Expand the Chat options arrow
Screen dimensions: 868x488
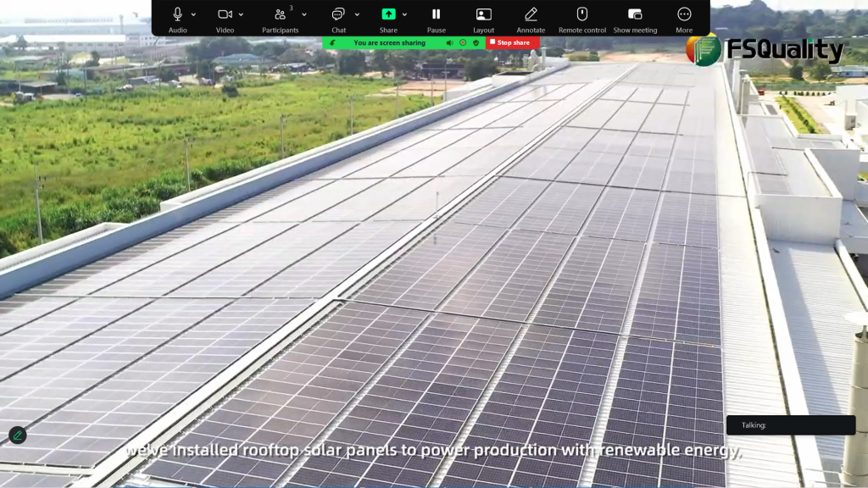click(x=357, y=14)
